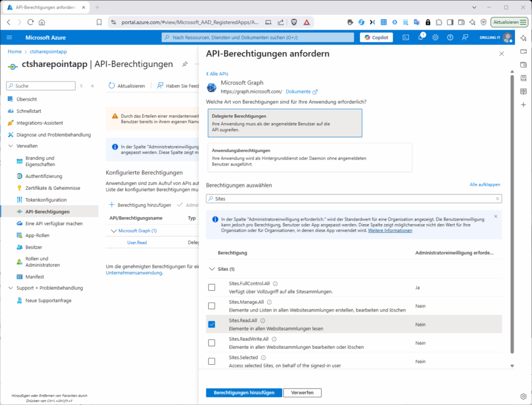This screenshot has height=405, width=532.
Task: Open the Azure portal hamburger menu
Action: [9, 37]
